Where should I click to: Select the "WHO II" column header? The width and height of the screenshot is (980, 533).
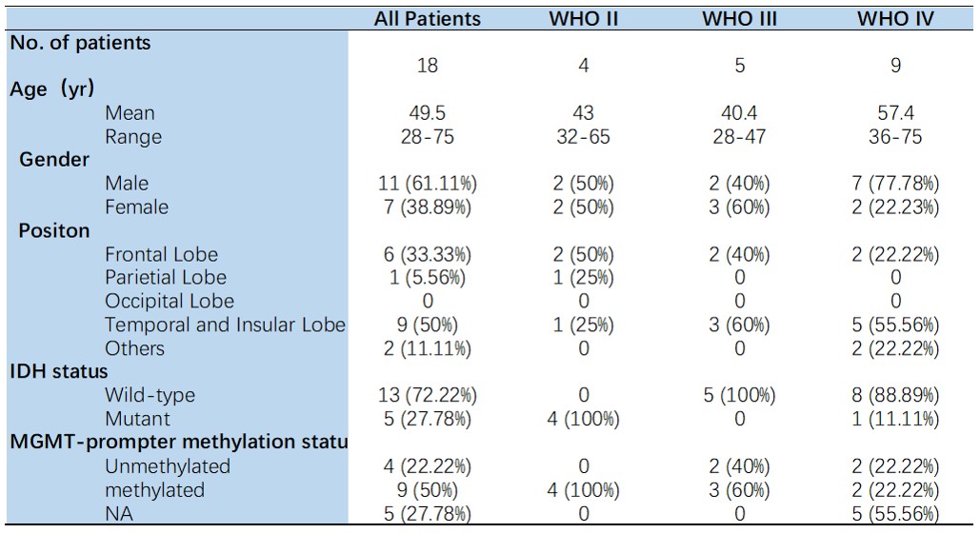click(584, 18)
